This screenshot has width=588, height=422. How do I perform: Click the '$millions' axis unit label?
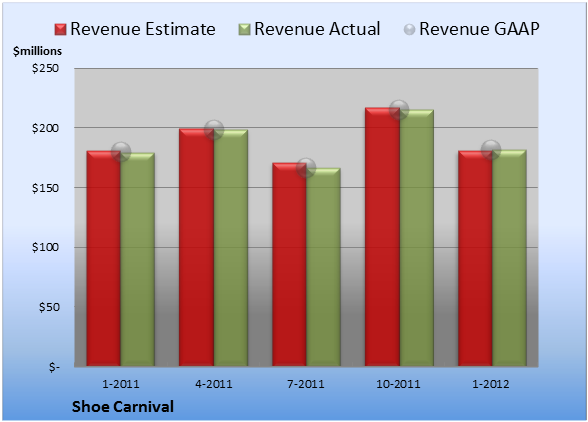37,51
